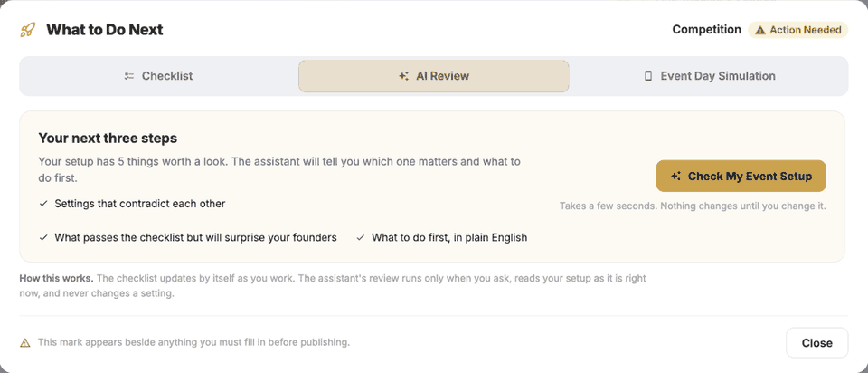Click the warning triangle in Action Needed badge
868x373 pixels.
pyautogui.click(x=760, y=30)
